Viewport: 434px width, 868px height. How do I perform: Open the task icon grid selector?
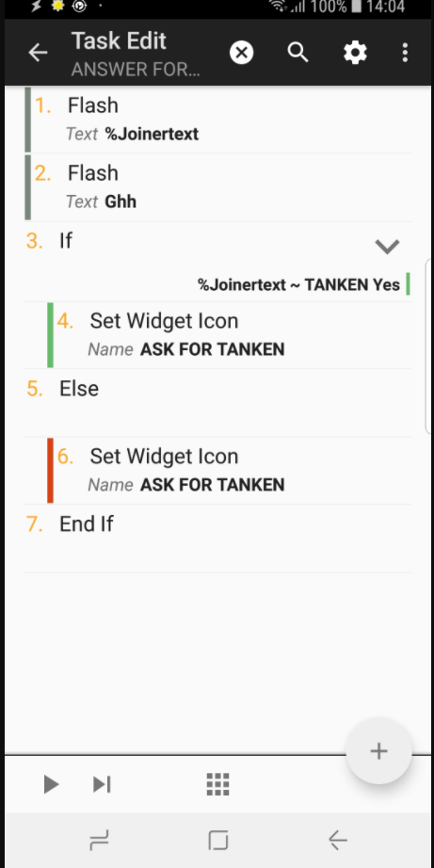217,784
